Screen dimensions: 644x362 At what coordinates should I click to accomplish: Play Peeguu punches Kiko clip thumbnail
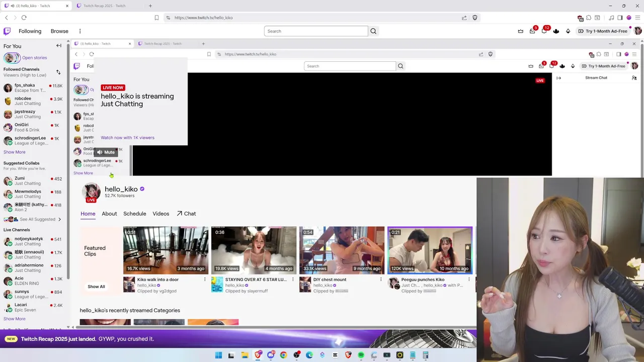pyautogui.click(x=430, y=250)
